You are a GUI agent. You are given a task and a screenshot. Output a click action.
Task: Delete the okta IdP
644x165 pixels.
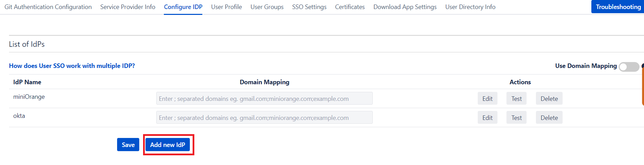549,118
